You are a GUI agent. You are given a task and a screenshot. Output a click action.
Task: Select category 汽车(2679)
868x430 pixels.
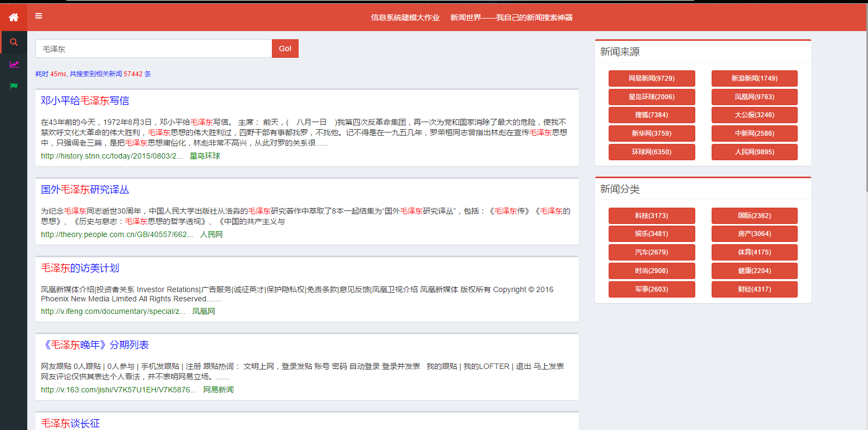[652, 252]
